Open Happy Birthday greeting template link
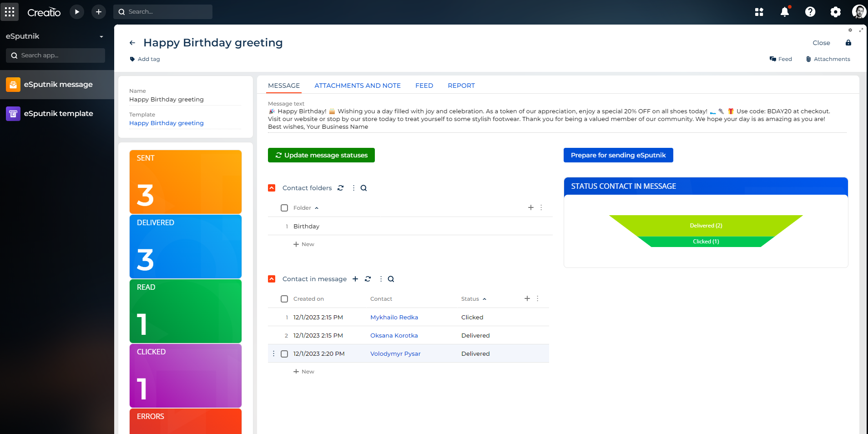868x434 pixels. [167, 123]
